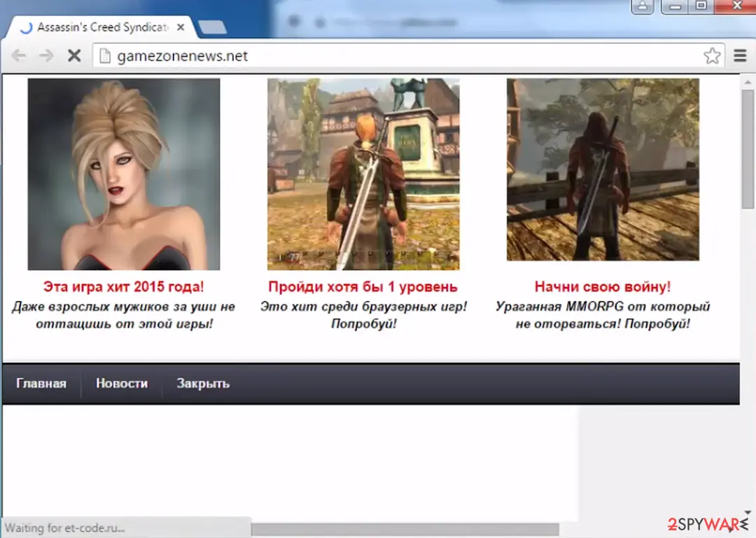Click the horizontal scrollbar thumb
This screenshot has width=756, height=538.
[x=405, y=530]
